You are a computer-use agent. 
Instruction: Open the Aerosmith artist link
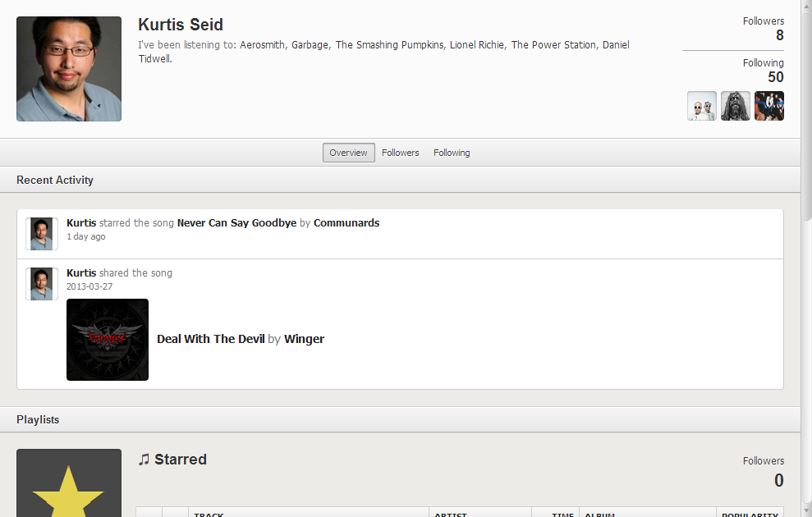[x=263, y=45]
